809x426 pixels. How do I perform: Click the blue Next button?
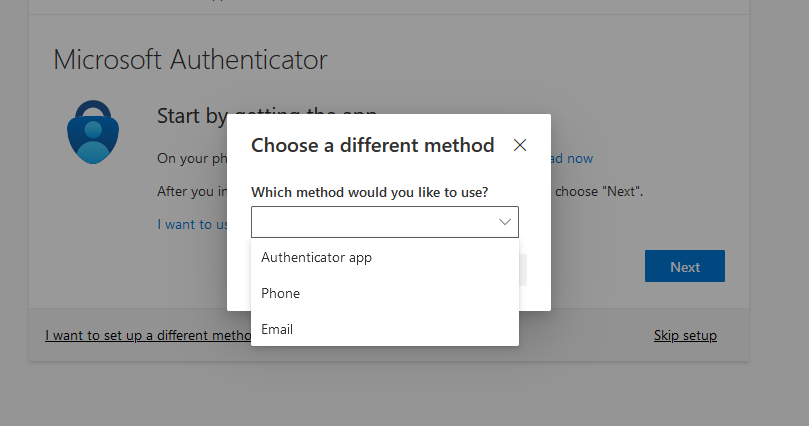(685, 266)
